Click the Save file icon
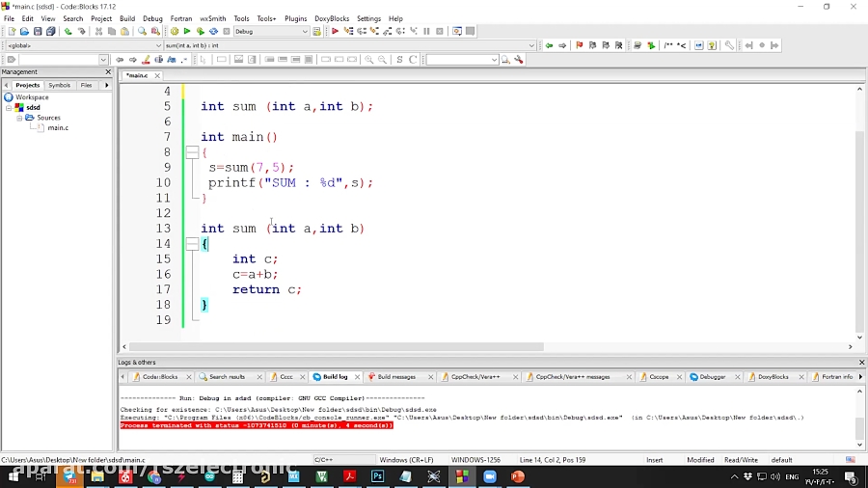Viewport: 868px width, 488px height. [x=38, y=31]
